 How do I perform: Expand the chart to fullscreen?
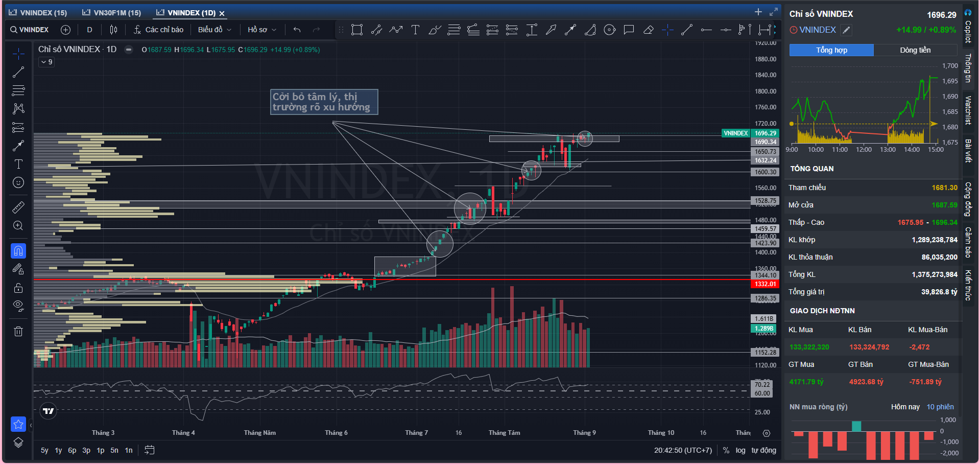774,12
